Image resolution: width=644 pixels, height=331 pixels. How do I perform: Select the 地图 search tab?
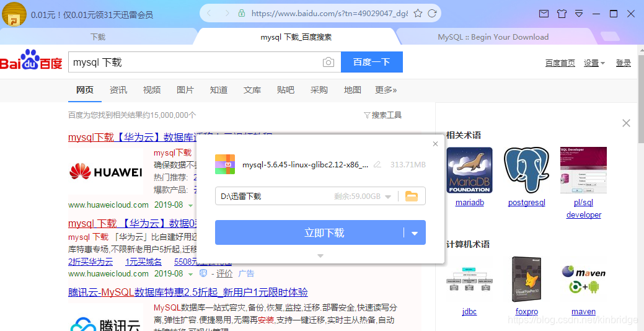pyautogui.click(x=353, y=90)
